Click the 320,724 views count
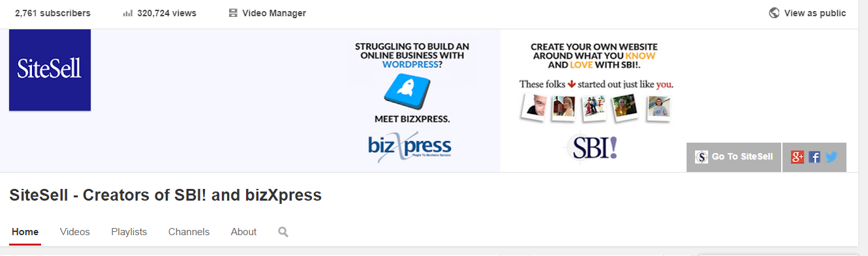The width and height of the screenshot is (868, 256). tap(167, 13)
